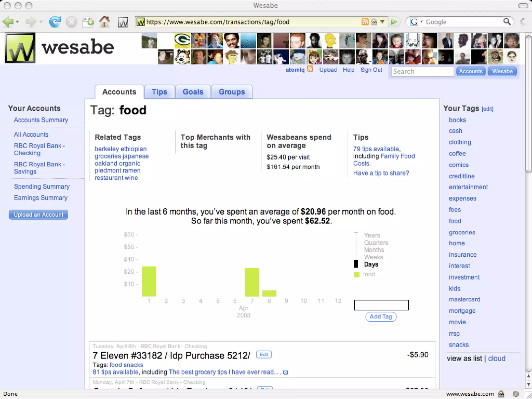Open Earnings Summary link
Viewport: 532px width, 399px height.
[41, 198]
